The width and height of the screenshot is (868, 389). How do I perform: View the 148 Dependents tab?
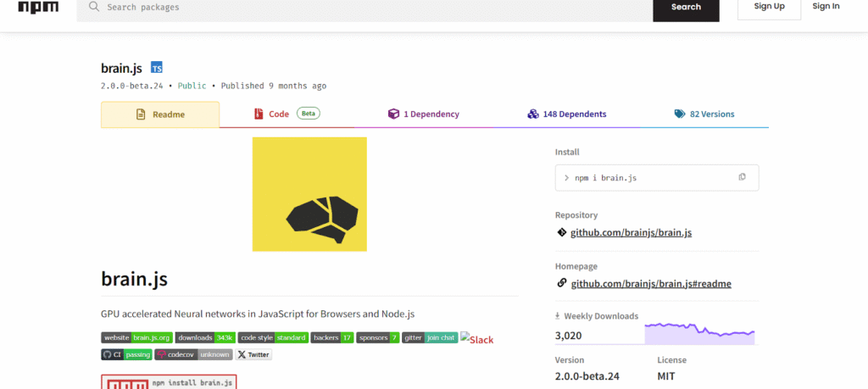tap(566, 114)
